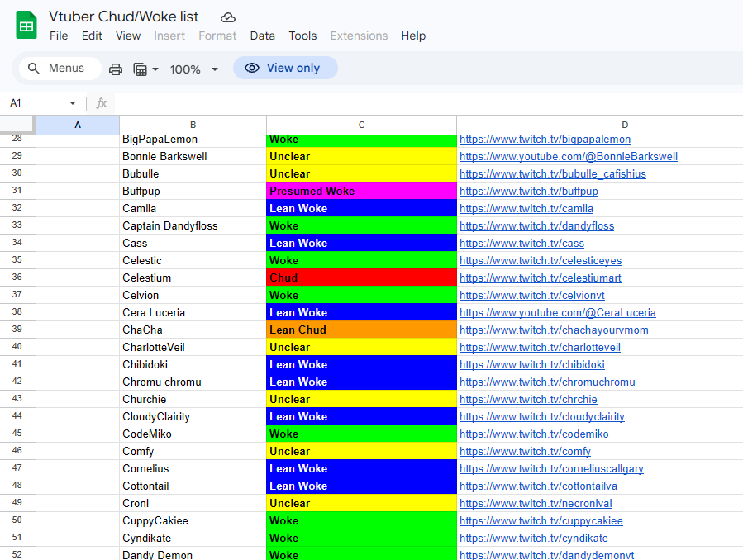Click the orange Lean Chud cell
The height and width of the screenshot is (560, 743).
tap(361, 330)
